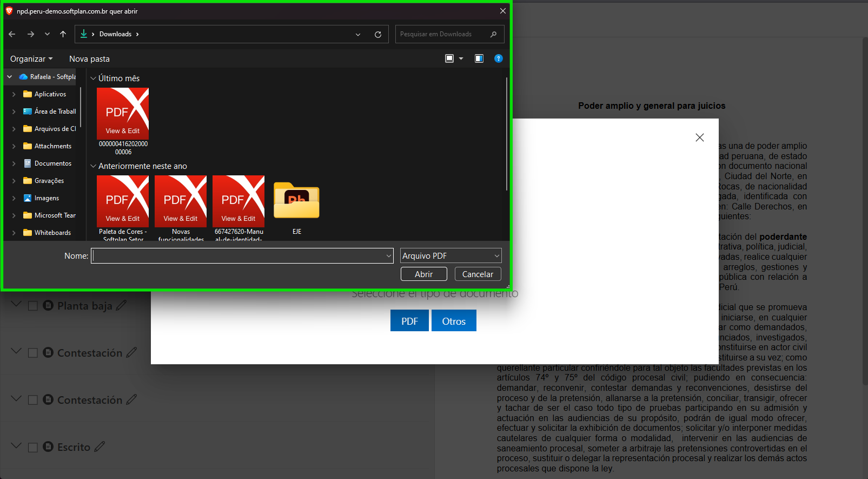Choose PDF document type button

(x=409, y=321)
